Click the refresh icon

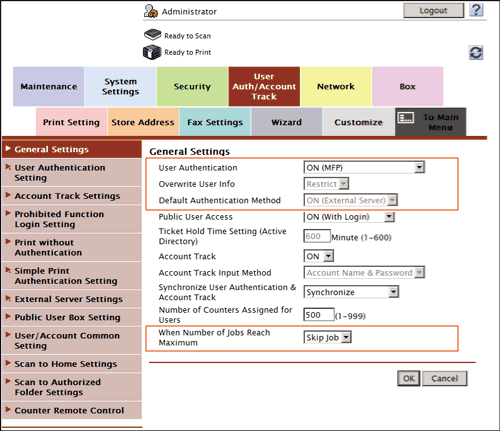476,53
